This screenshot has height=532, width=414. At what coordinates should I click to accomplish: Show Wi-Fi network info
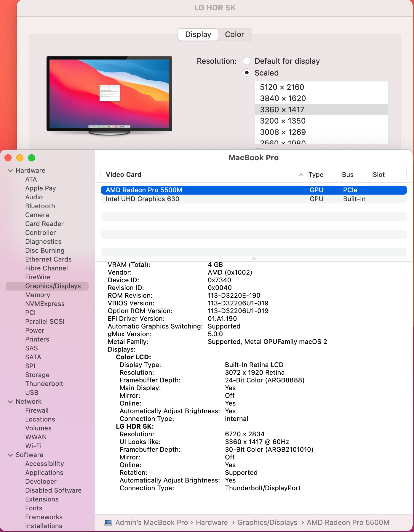[x=33, y=446]
